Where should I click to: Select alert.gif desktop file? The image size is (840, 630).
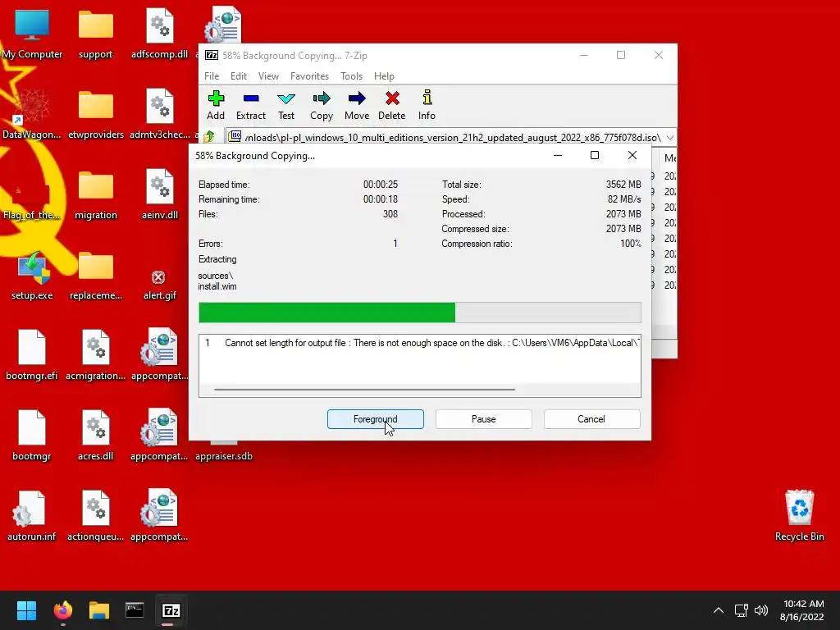point(160,284)
